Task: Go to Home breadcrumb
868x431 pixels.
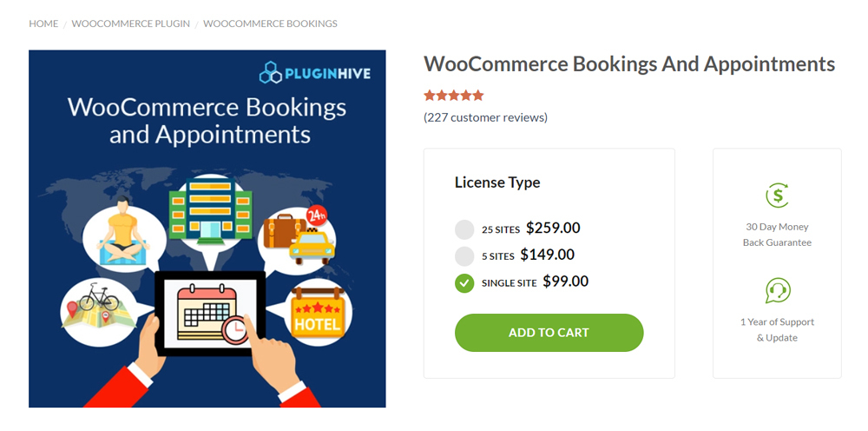Action: tap(43, 23)
